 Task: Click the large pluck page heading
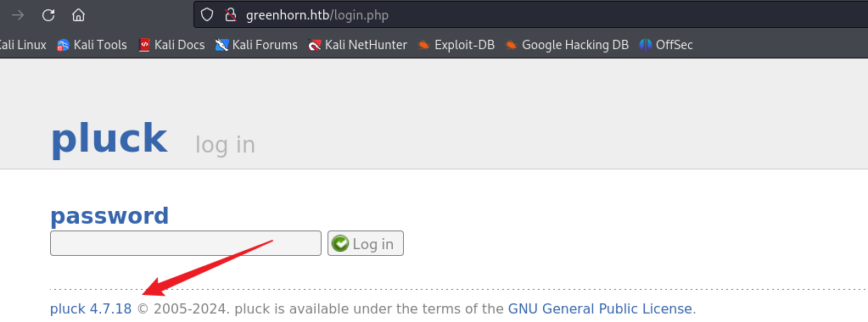point(109,139)
